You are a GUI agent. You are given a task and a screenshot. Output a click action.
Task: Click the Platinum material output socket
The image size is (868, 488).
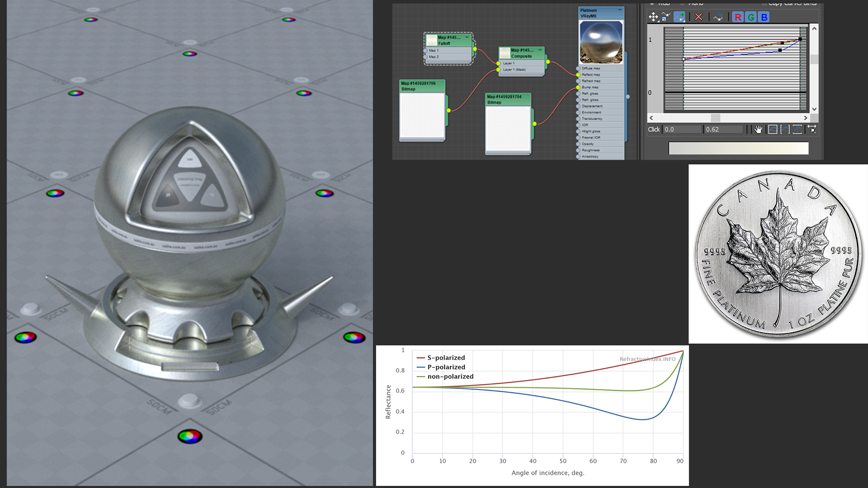[x=627, y=97]
